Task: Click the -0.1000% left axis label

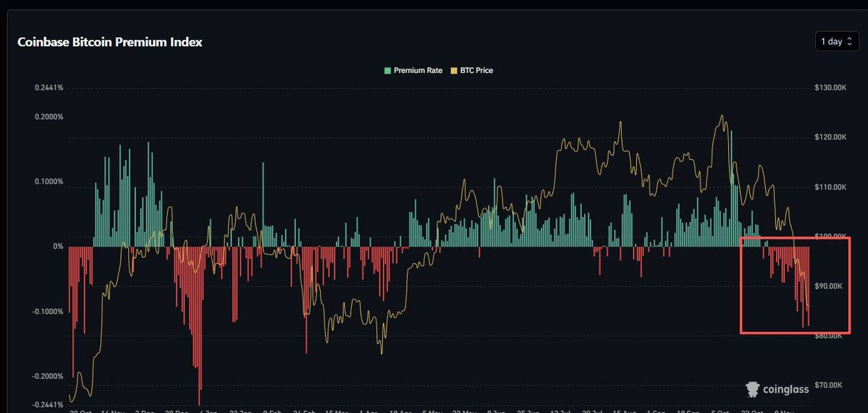Action: 48,312
